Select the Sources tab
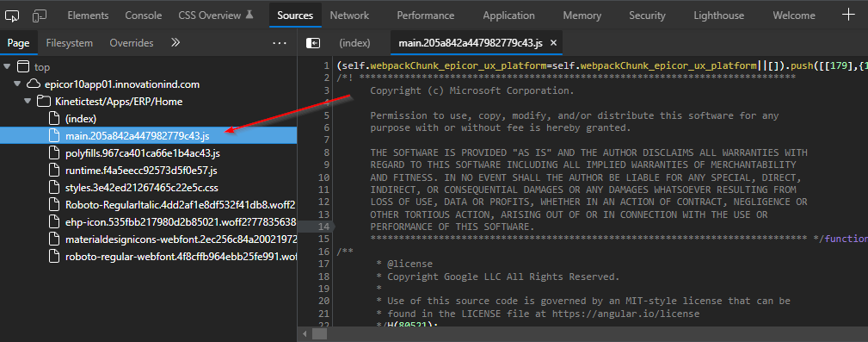Image resolution: width=868 pixels, height=342 pixels. (x=295, y=16)
